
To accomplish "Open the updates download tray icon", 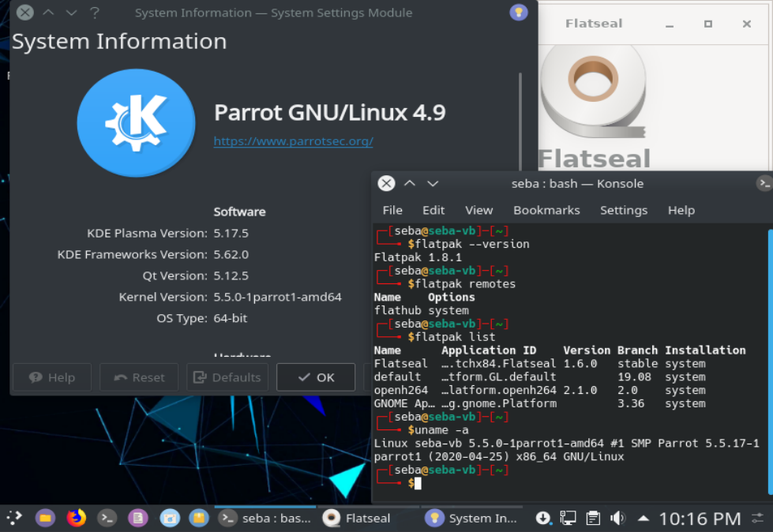I will pyautogui.click(x=542, y=518).
